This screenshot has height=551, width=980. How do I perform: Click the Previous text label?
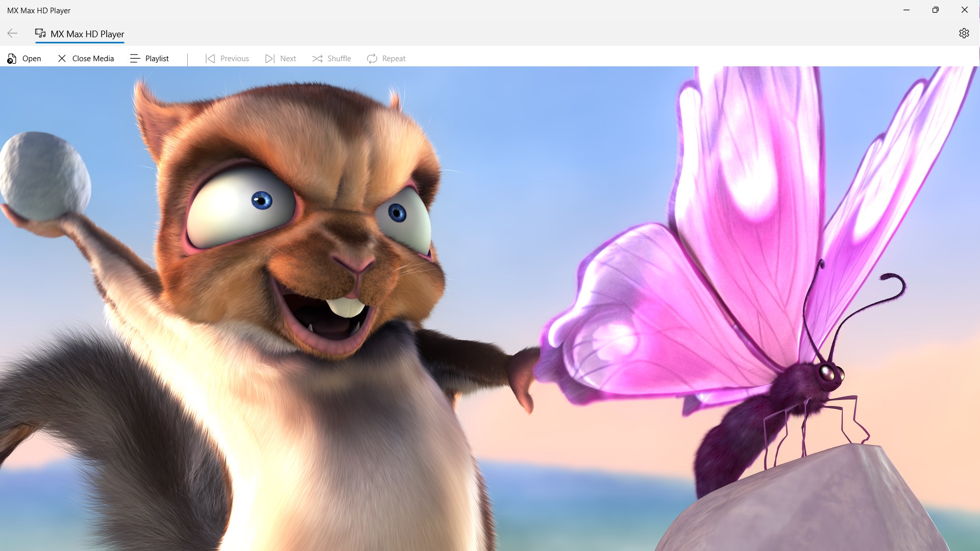(x=235, y=58)
